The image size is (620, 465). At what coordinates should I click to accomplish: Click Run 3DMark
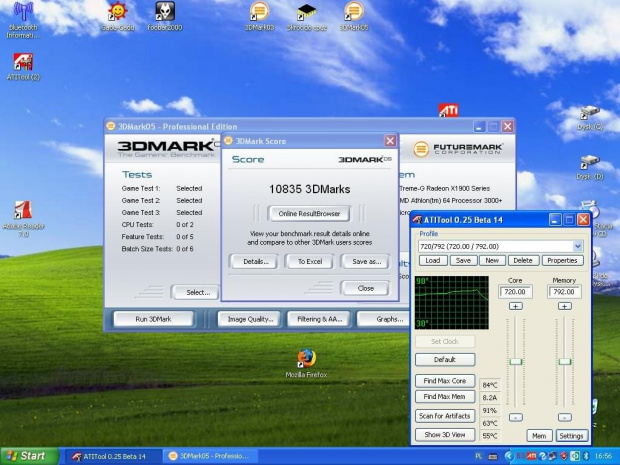point(153,319)
